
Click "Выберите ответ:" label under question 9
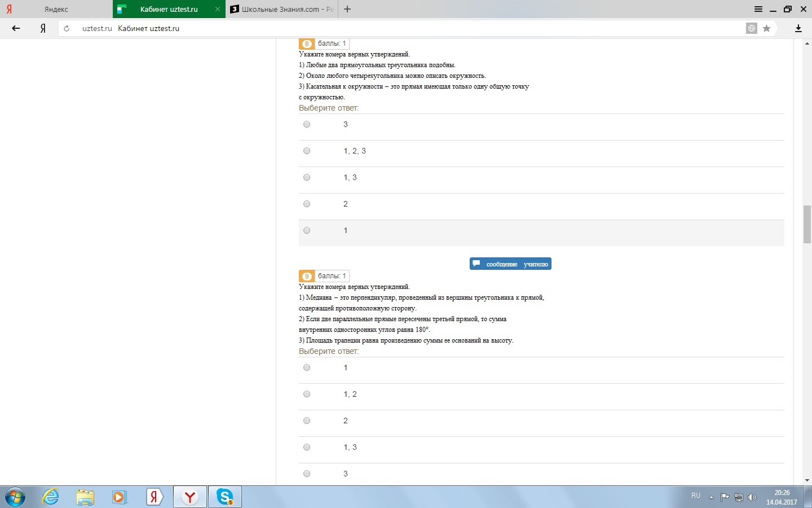tap(329, 351)
